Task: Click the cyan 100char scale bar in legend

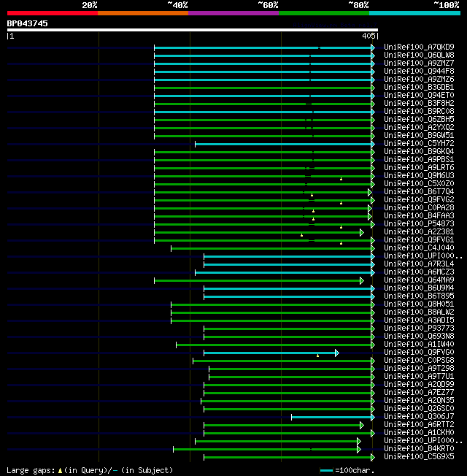Action: [326, 471]
